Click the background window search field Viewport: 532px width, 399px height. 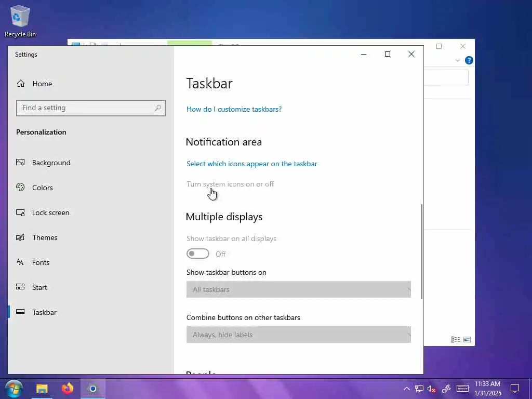tap(446, 78)
